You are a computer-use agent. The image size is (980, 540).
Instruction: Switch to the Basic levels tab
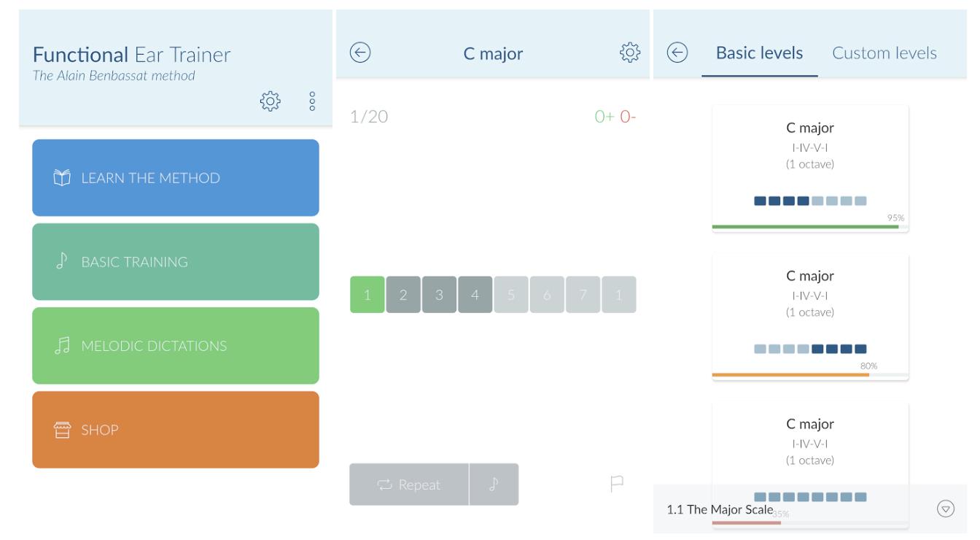pyautogui.click(x=759, y=53)
